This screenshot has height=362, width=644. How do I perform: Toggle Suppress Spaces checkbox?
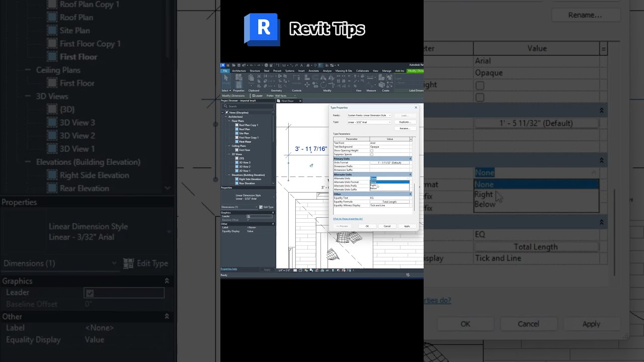[372, 154]
